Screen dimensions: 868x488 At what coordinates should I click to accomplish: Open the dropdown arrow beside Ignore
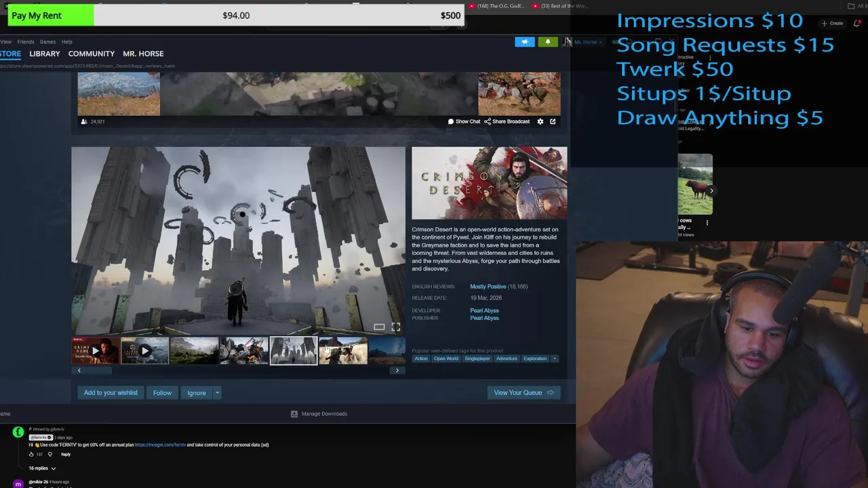[217, 392]
